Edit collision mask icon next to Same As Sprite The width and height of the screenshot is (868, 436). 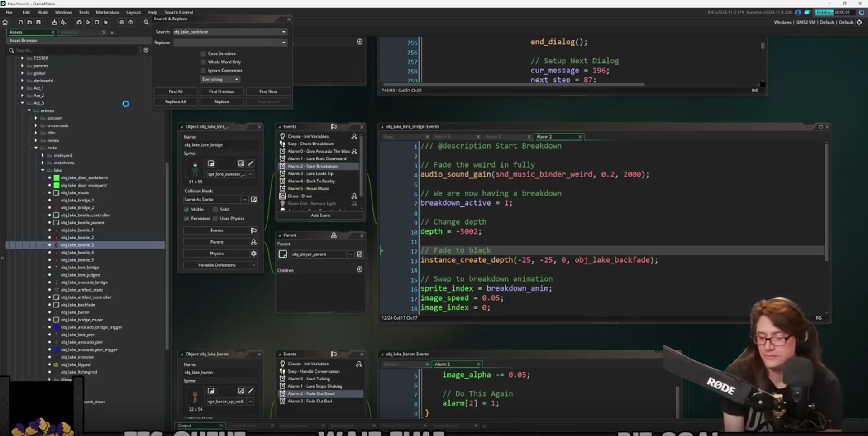[254, 200]
